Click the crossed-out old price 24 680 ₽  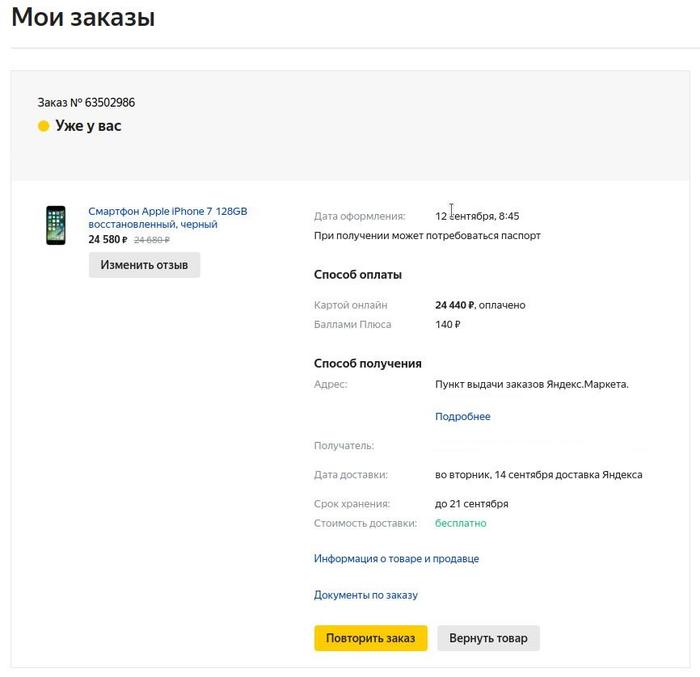point(152,240)
